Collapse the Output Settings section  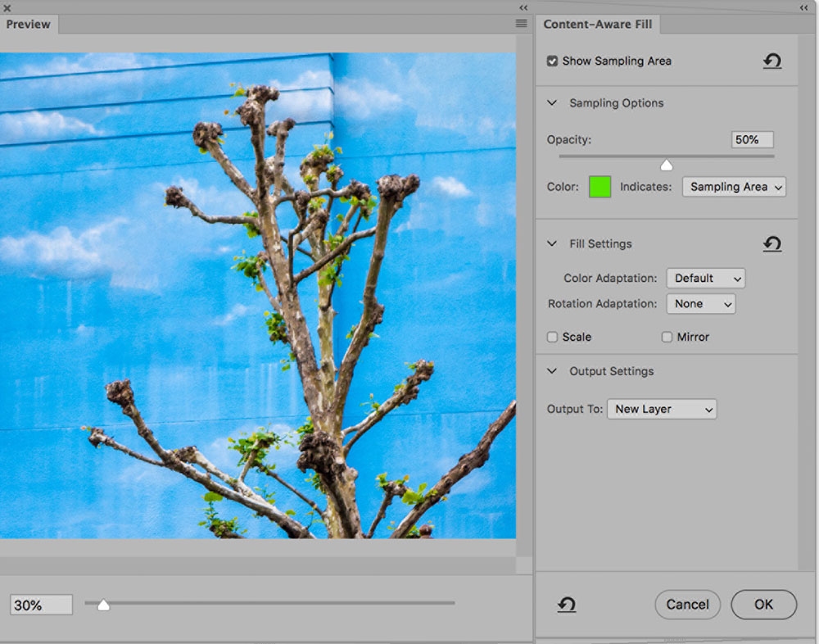(x=552, y=371)
